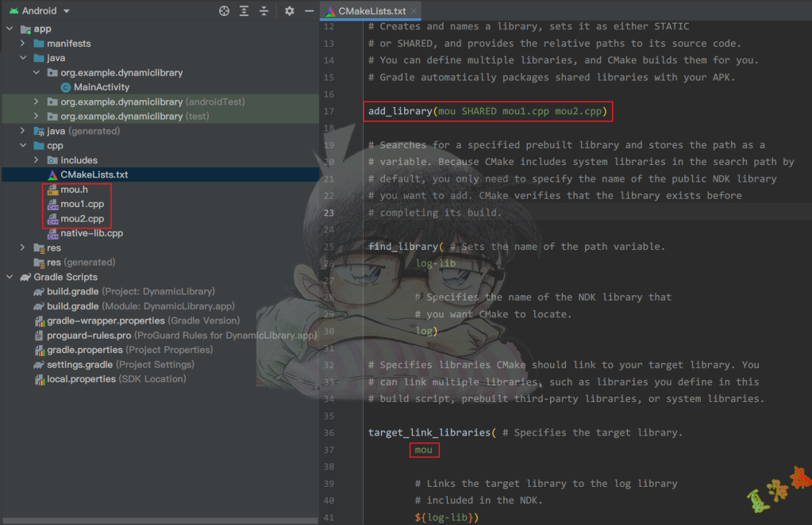Click the Expand All icon
This screenshot has width=812, height=525.
click(244, 11)
